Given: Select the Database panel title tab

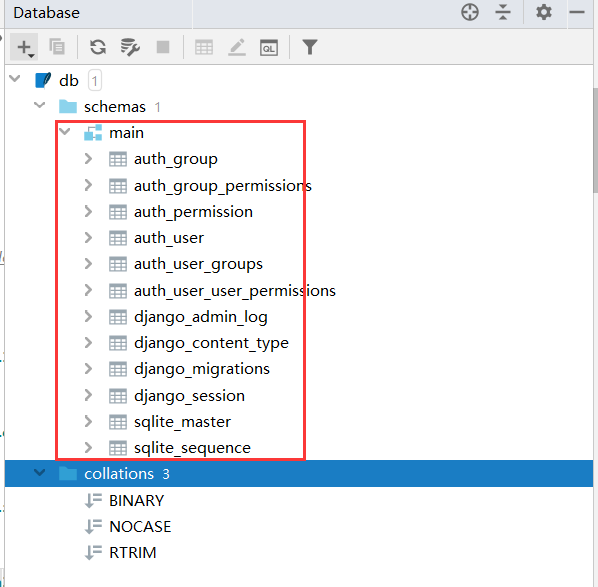Looking at the screenshot, I should click(x=47, y=13).
